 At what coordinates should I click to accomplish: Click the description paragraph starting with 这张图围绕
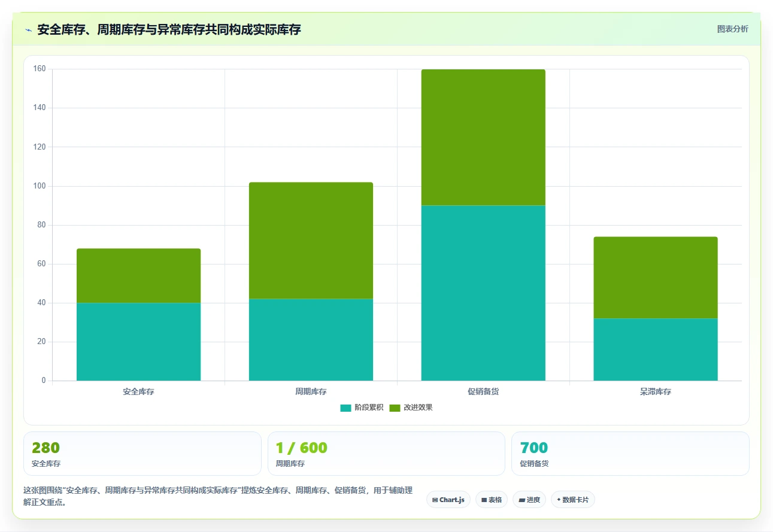click(x=218, y=496)
